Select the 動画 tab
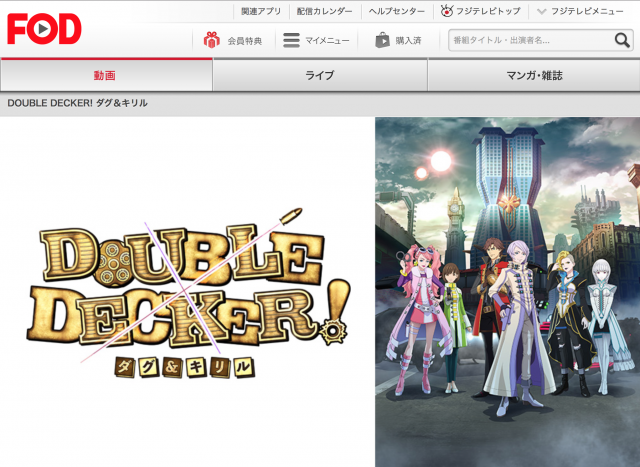 tap(106, 75)
